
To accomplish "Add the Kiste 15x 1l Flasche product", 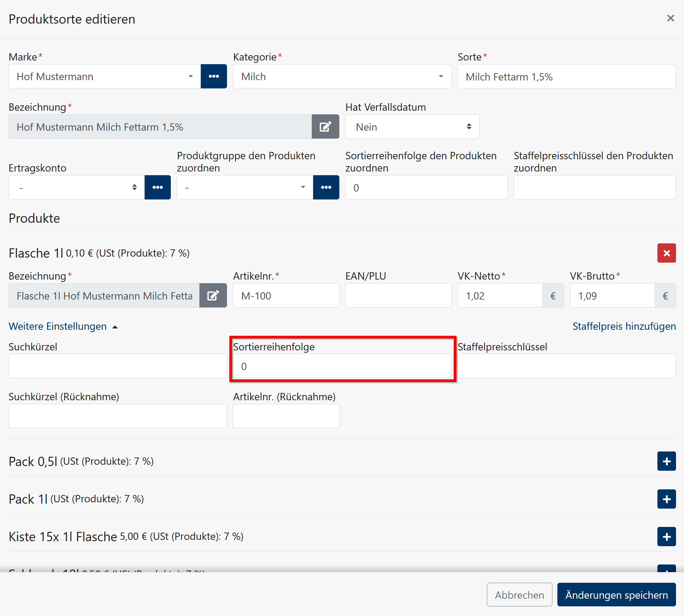I will tap(666, 537).
